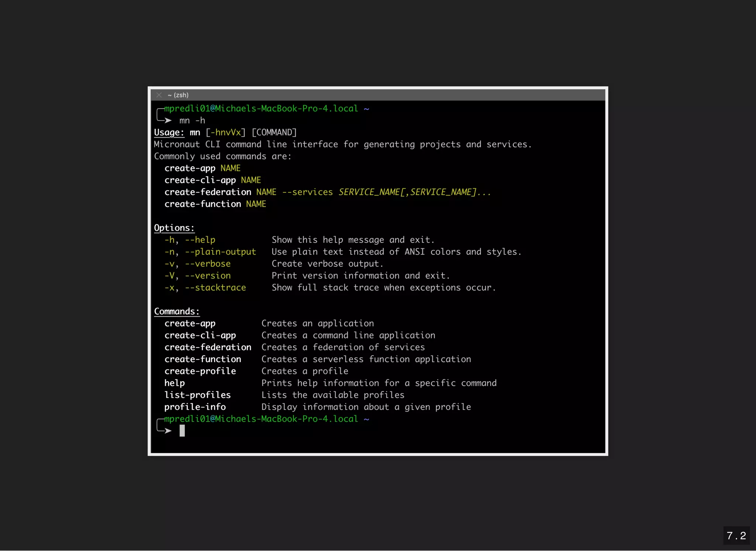Click the 'help' command entry

click(x=175, y=383)
